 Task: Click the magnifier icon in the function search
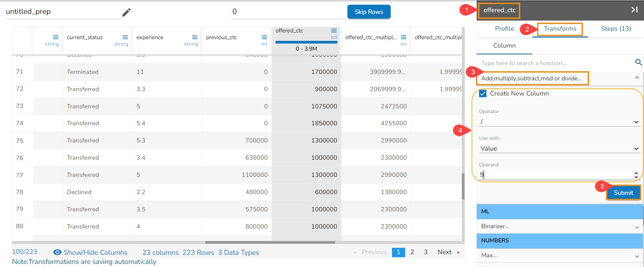pos(638,62)
